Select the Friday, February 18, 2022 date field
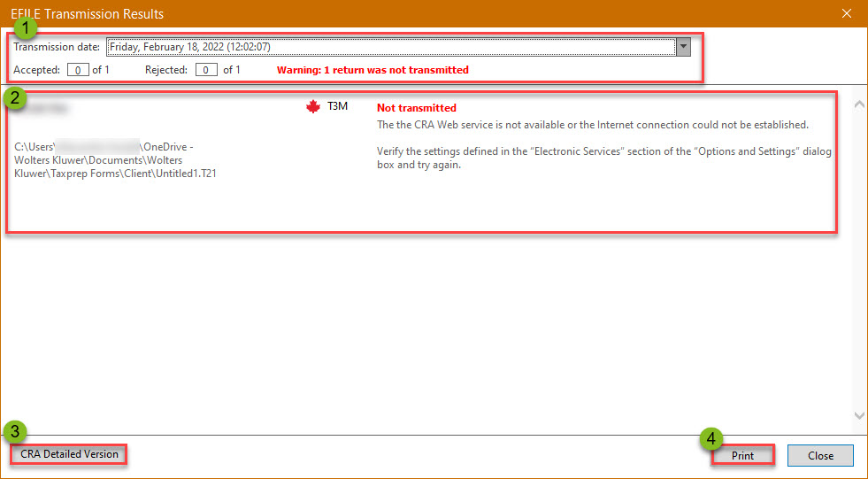The image size is (868, 479). pyautogui.click(x=389, y=47)
